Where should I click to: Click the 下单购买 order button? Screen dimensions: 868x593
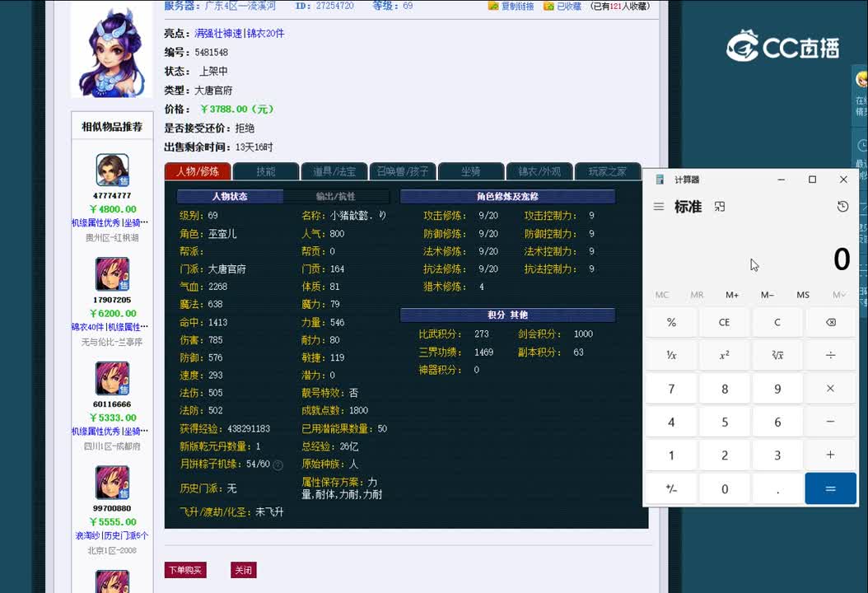click(x=185, y=570)
